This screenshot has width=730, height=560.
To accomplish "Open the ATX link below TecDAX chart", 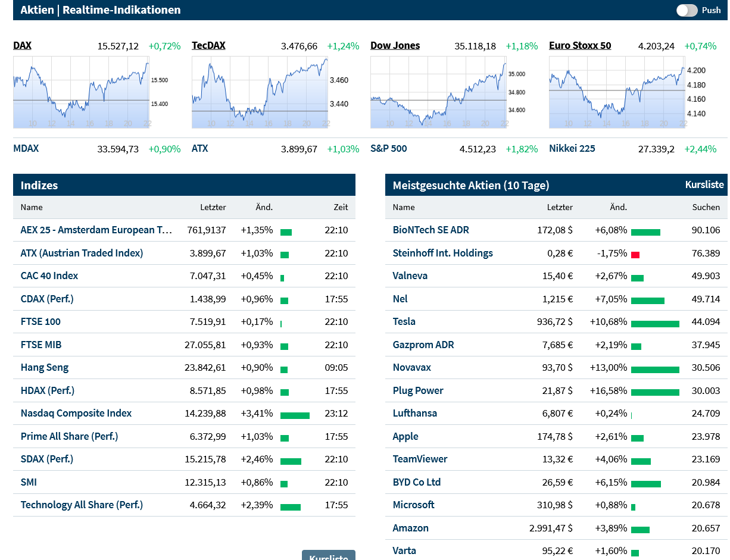I will pyautogui.click(x=199, y=149).
